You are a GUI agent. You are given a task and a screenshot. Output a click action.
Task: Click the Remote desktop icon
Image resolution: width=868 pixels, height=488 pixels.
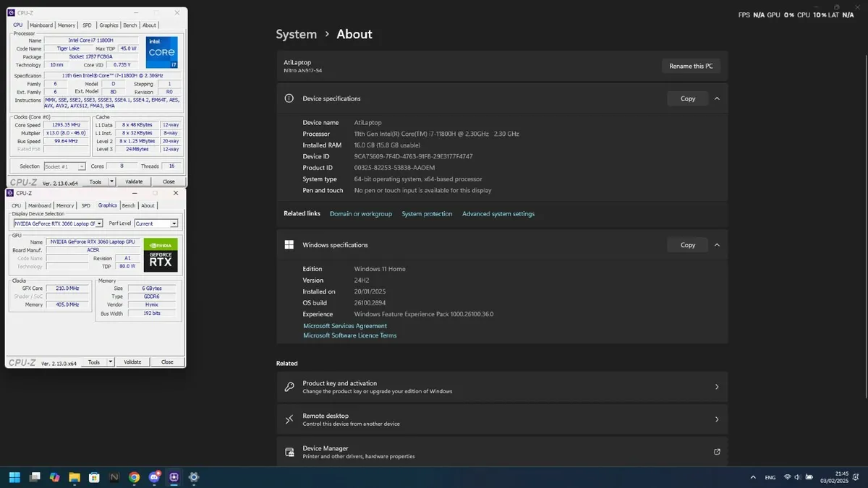(x=289, y=419)
